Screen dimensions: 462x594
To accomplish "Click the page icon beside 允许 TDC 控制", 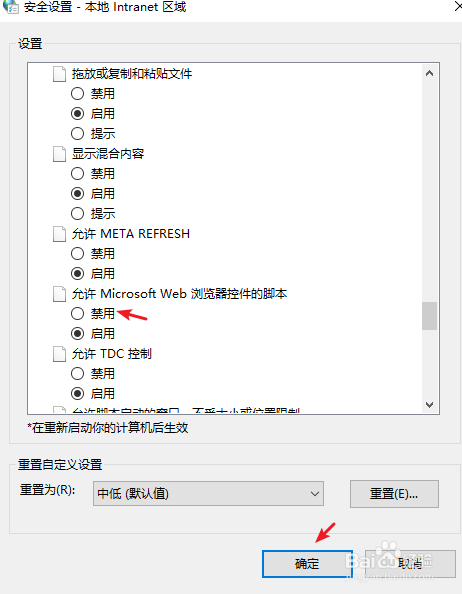I will (x=59, y=354).
